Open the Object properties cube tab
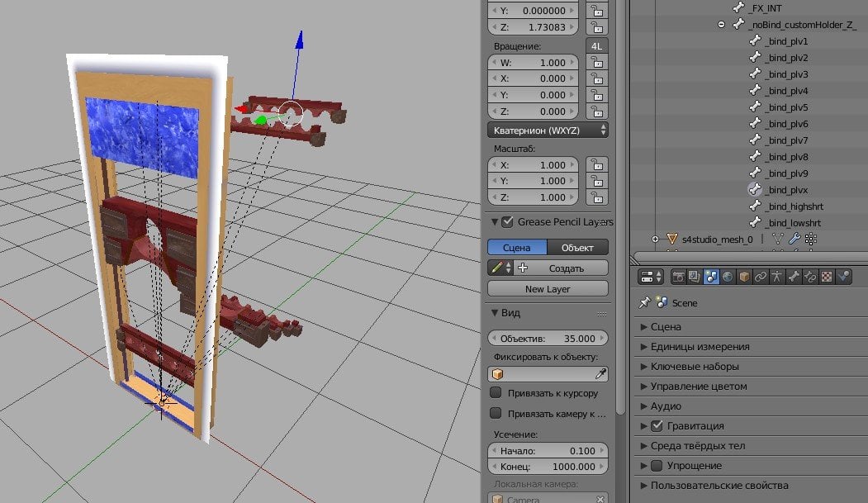The image size is (868, 503). 744,277
